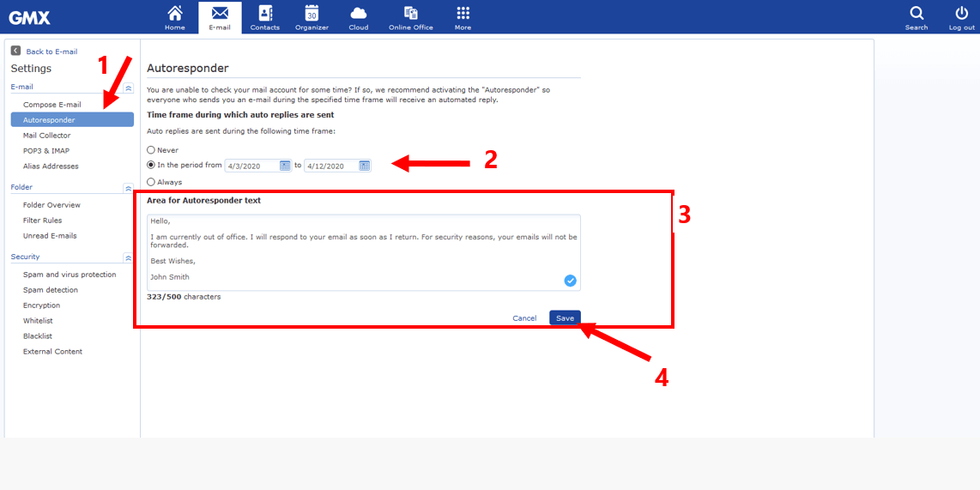Open Contacts from the top bar

[x=265, y=17]
